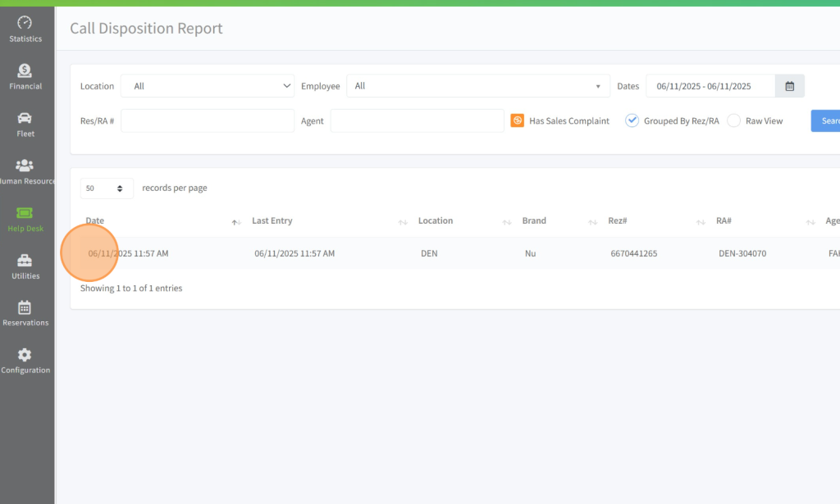Open Configuration gear icon
This screenshot has height=504, width=840.
point(25,355)
